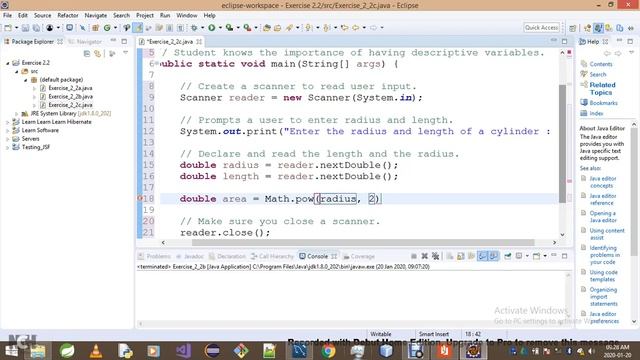This screenshot has height=360, width=640.
Task: Click the New Java Class green icon
Action: point(107,28)
